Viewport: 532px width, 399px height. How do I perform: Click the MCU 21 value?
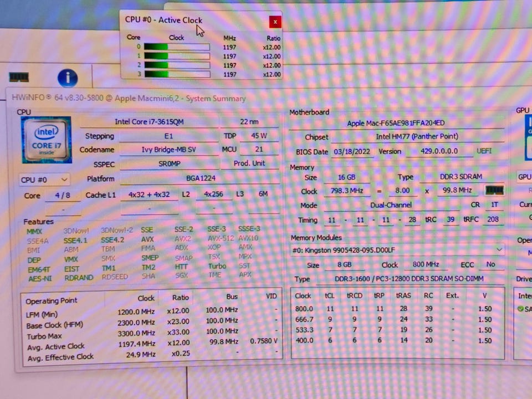(259, 149)
